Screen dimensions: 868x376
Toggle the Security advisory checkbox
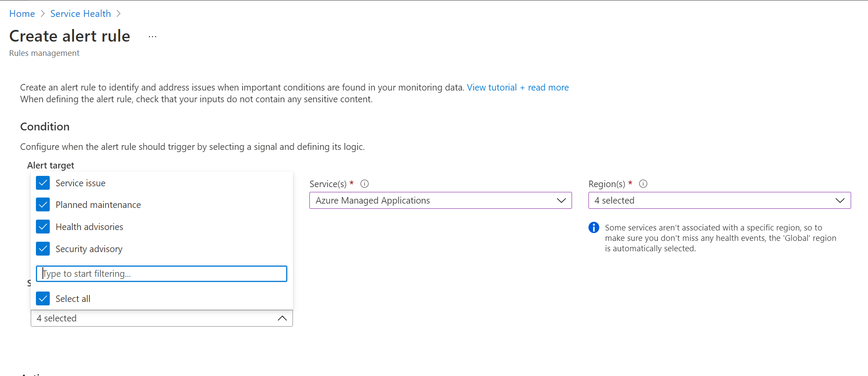(x=43, y=249)
